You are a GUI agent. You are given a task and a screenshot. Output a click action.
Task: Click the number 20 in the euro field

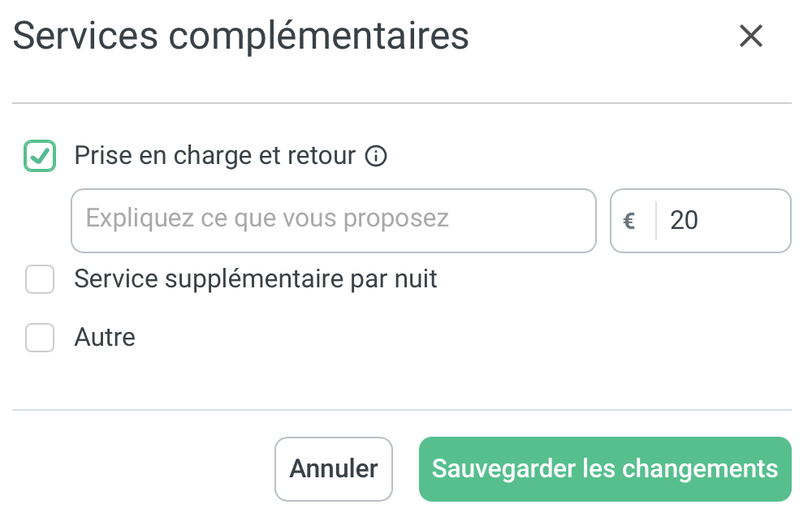(x=684, y=221)
